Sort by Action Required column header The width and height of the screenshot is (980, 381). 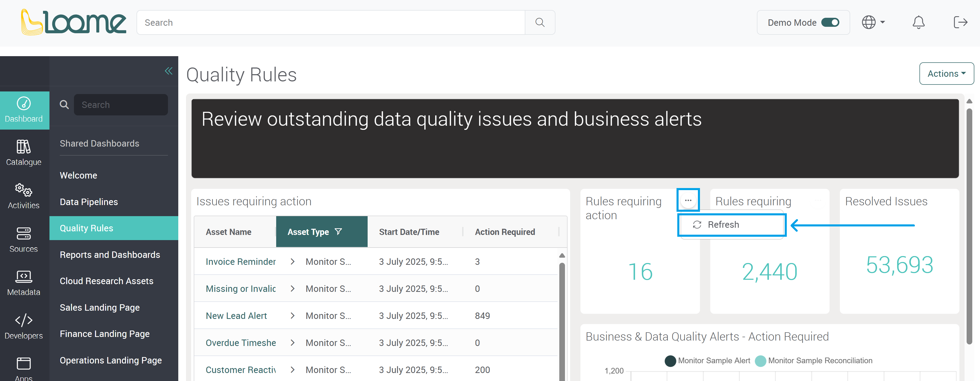[505, 232]
